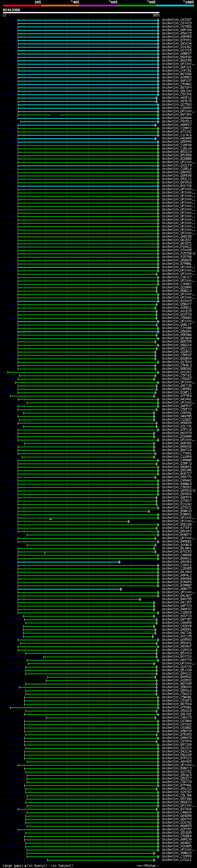Image resolution: width=197 pixels, height=868 pixels.
Task: Click the cyan ~100% legend color bar
Action: (175, 6)
